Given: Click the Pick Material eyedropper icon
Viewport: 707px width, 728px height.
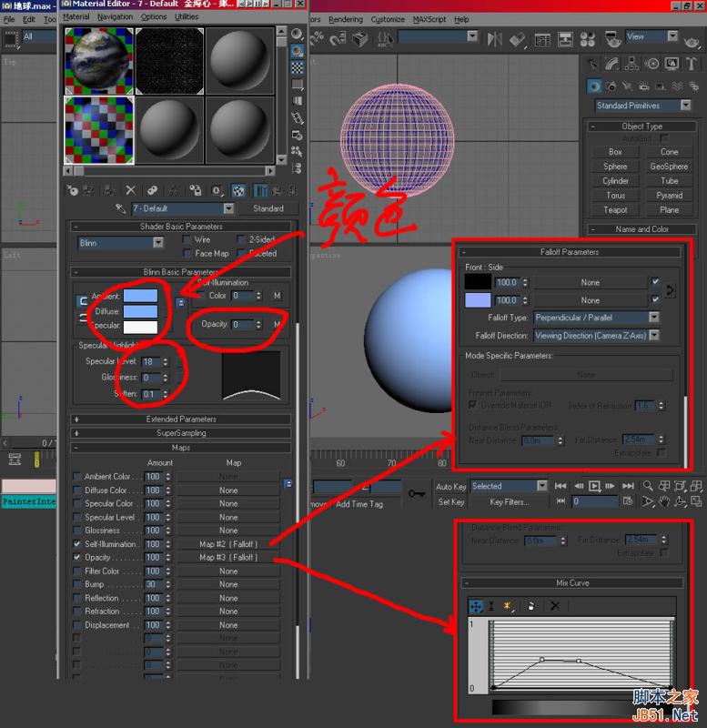Looking at the screenshot, I should 120,208.
